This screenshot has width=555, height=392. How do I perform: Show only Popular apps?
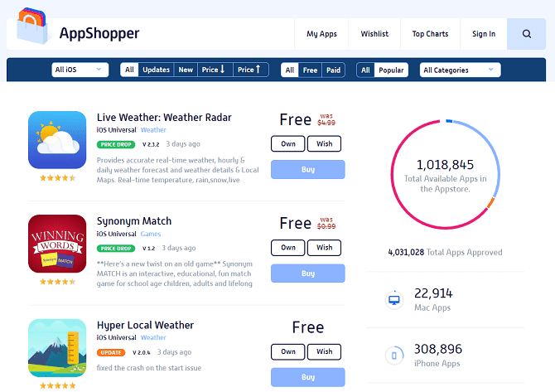tap(391, 70)
